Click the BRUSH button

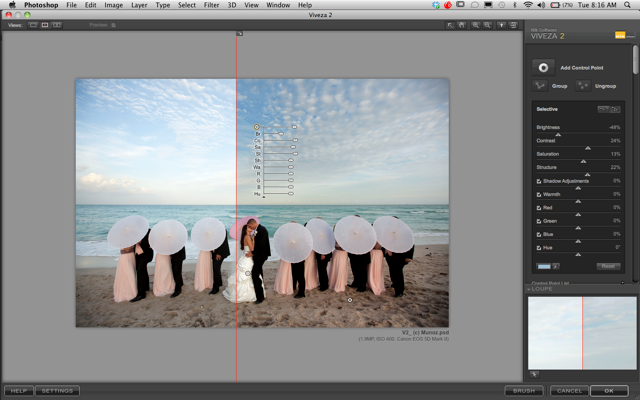click(524, 391)
